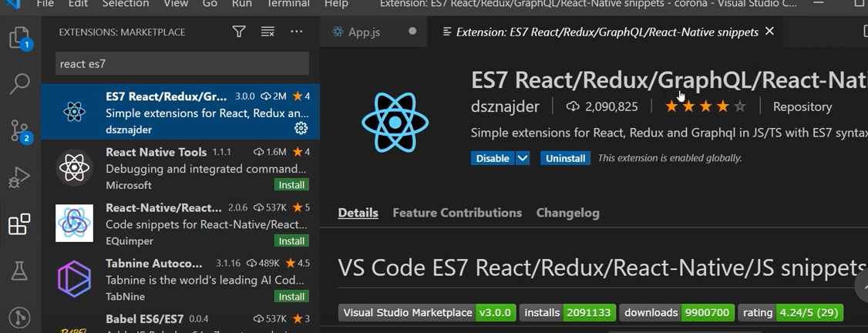Click the rating 4.24/5 badge
868x333 pixels.
pos(790,312)
